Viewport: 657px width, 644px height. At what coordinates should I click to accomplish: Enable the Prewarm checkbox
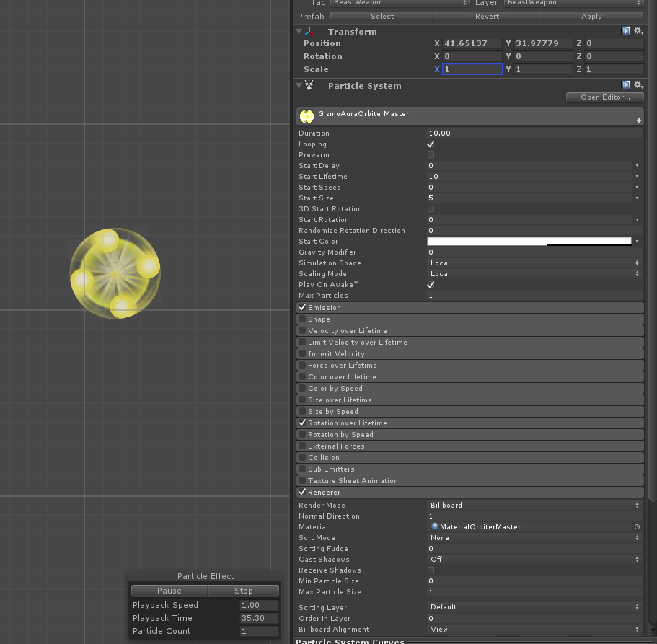(431, 154)
